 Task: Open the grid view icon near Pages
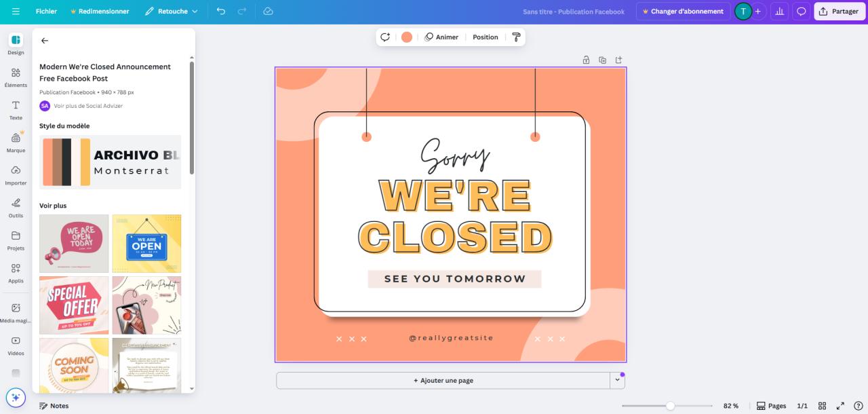pos(822,406)
